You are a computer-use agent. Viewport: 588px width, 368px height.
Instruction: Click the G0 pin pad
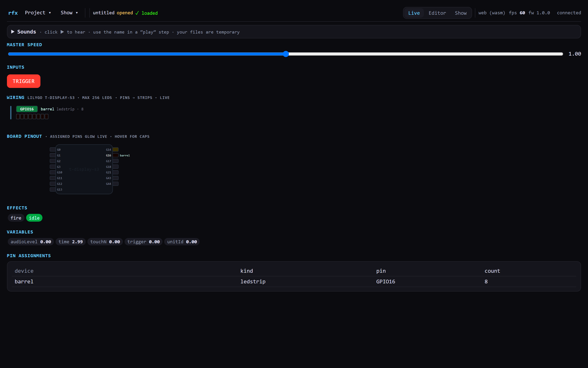coord(52,149)
